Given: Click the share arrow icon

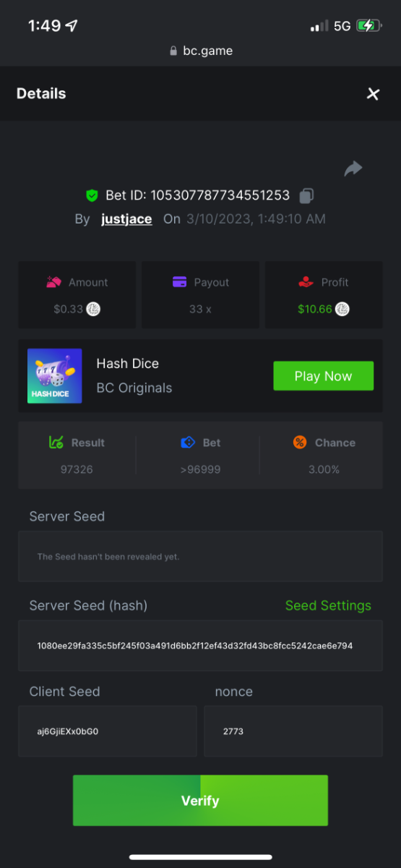Looking at the screenshot, I should [x=353, y=169].
